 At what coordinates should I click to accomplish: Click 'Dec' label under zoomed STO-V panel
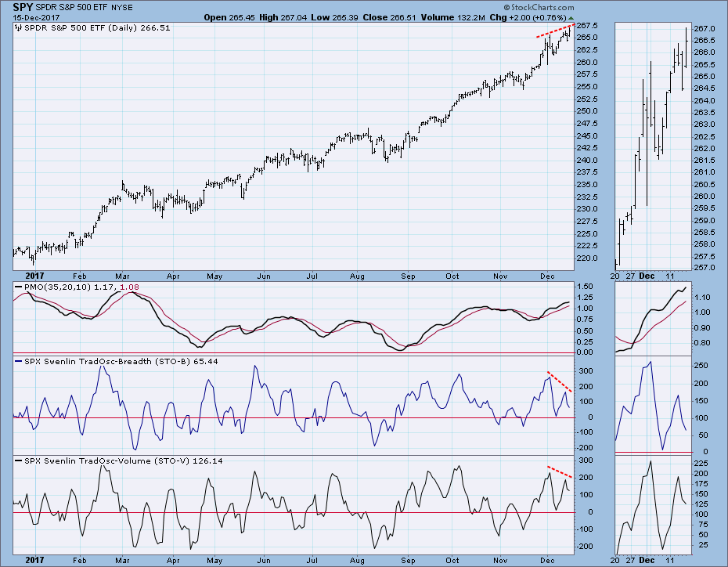coord(647,561)
